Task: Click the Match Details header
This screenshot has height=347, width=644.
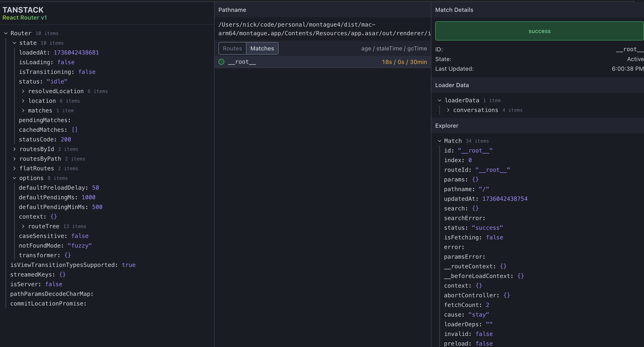Action: click(454, 10)
